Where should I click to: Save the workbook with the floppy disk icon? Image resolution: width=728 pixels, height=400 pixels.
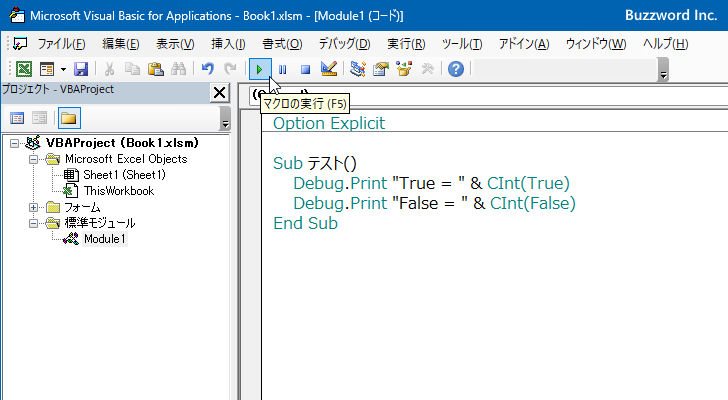click(x=81, y=69)
